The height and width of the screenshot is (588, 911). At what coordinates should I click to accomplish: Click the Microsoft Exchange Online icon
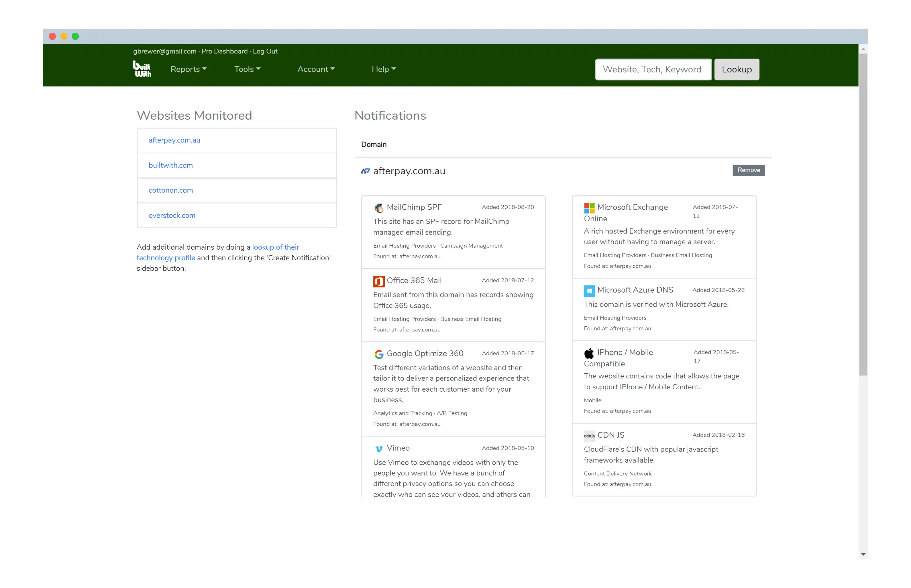tap(589, 208)
